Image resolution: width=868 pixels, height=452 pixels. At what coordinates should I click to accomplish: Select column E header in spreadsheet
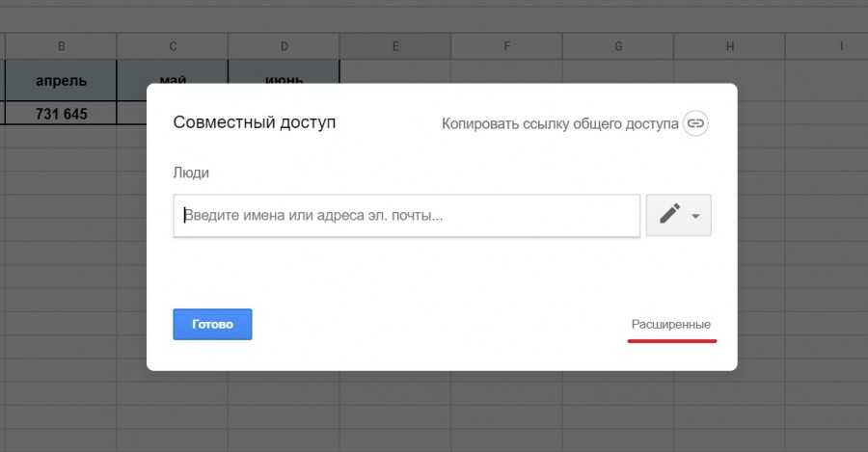pos(395,46)
